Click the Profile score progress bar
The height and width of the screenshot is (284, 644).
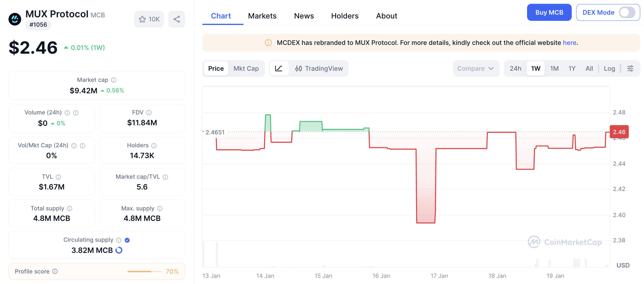click(x=144, y=271)
